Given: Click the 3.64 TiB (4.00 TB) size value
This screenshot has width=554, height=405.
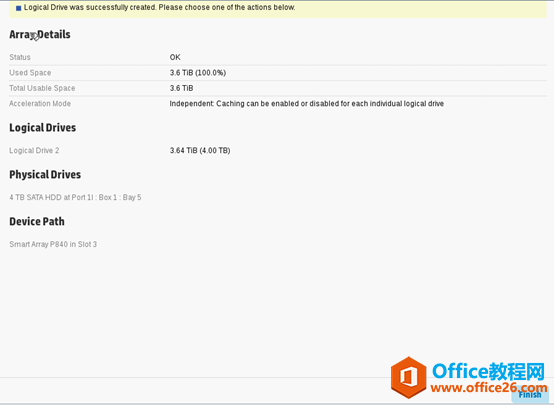Looking at the screenshot, I should coord(200,151).
